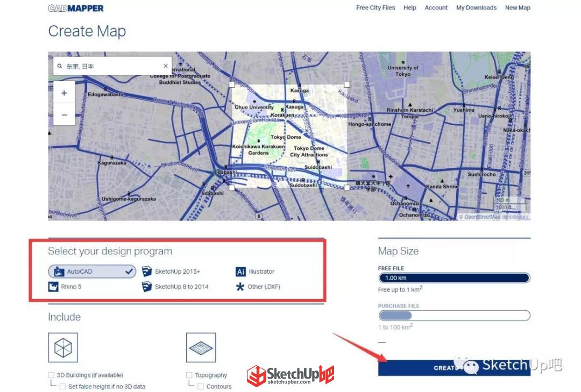This screenshot has height=392, width=581.
Task: Click Suehirocho station label
Action: [481, 174]
